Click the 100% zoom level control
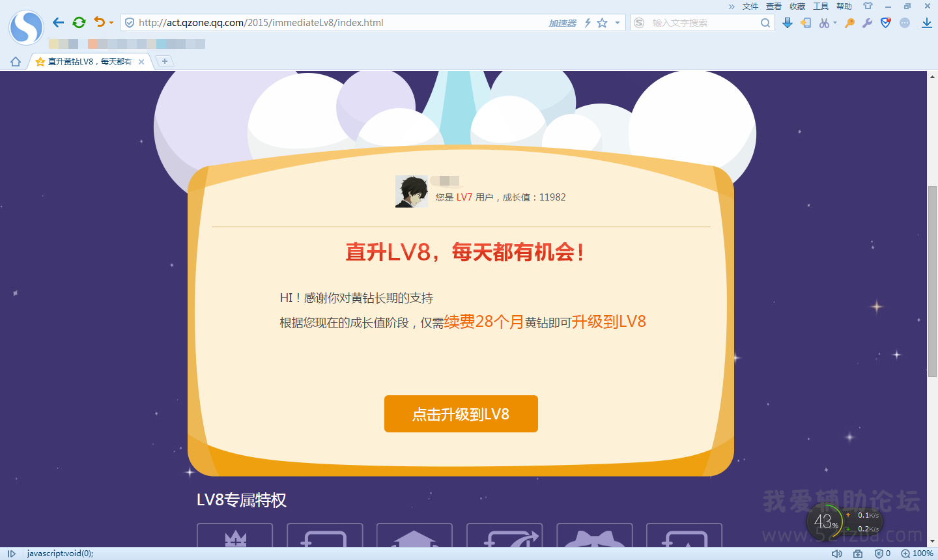 [x=917, y=553]
